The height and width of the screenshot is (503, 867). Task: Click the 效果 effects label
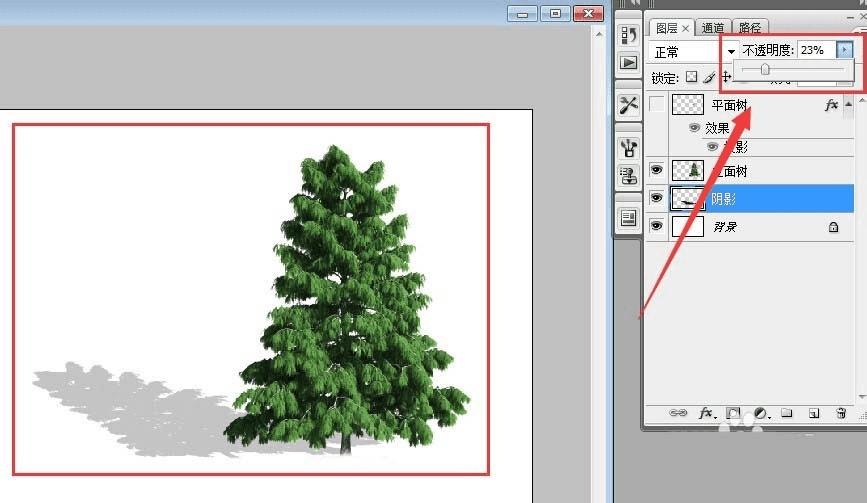[x=717, y=128]
